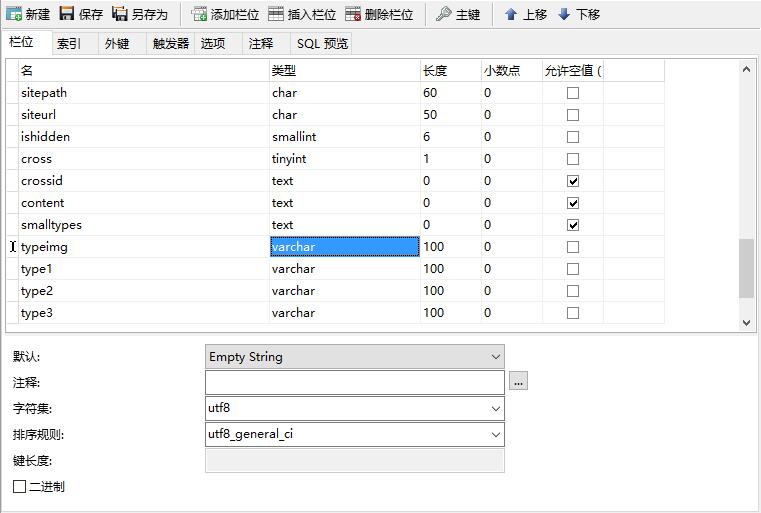Uncheck allow-null for content
The image size is (761, 513).
pyautogui.click(x=573, y=203)
